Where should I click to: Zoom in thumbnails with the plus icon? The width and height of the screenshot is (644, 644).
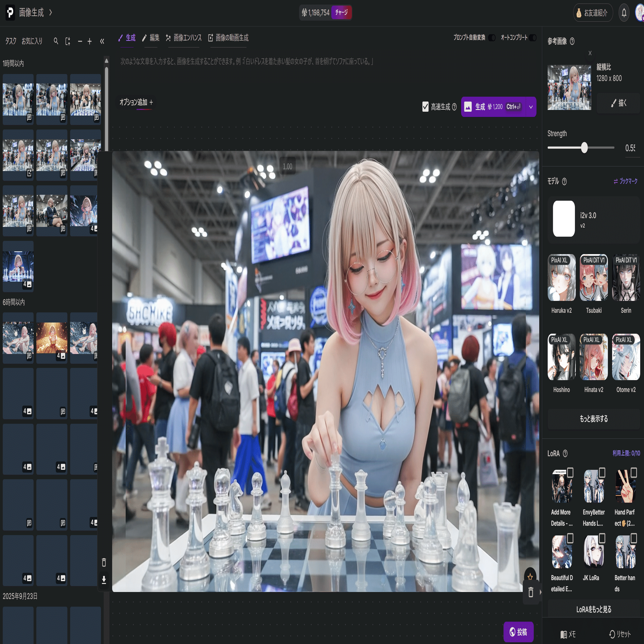(x=90, y=41)
